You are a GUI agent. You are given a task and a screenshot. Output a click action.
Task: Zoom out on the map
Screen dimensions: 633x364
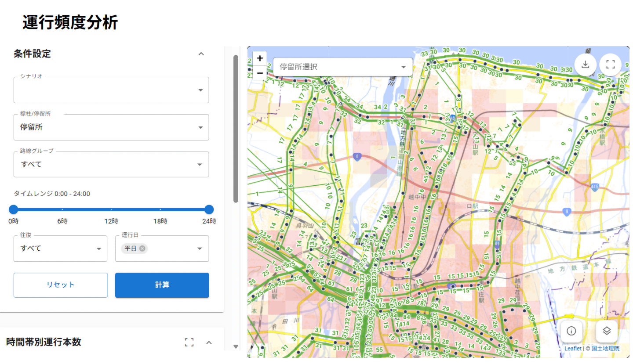click(x=260, y=72)
